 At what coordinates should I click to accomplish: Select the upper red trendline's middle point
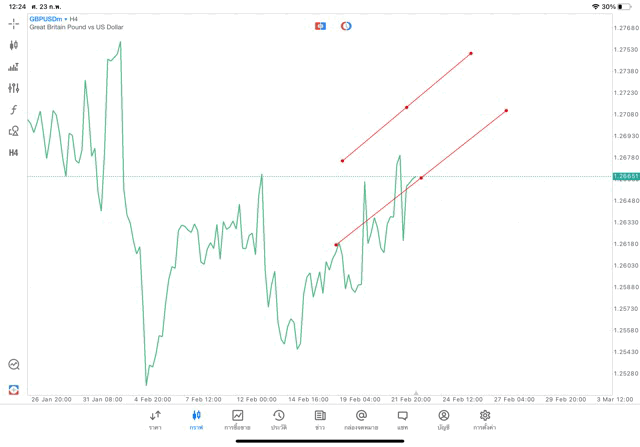click(x=406, y=107)
